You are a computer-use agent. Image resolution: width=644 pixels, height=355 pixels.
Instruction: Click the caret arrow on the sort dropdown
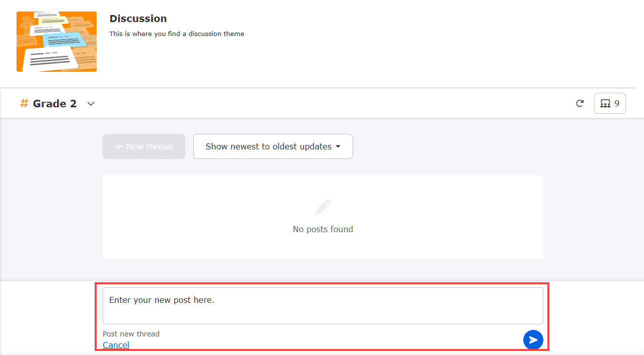pyautogui.click(x=338, y=146)
